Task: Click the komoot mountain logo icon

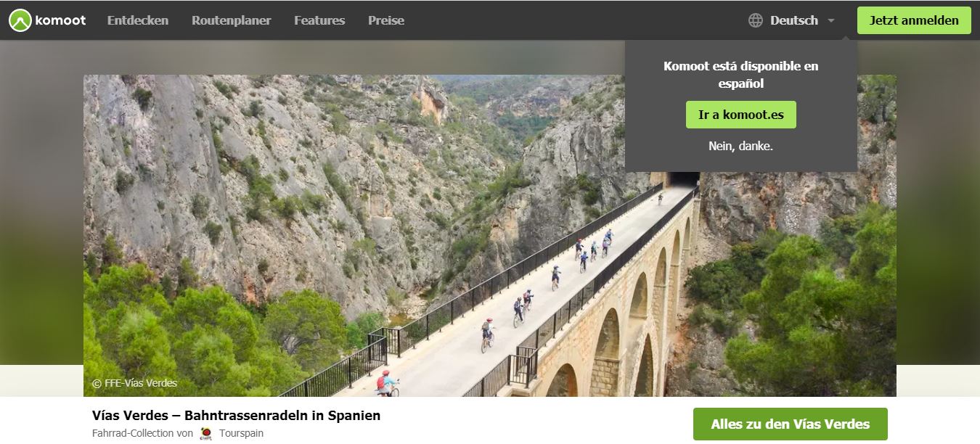Action: point(20,20)
